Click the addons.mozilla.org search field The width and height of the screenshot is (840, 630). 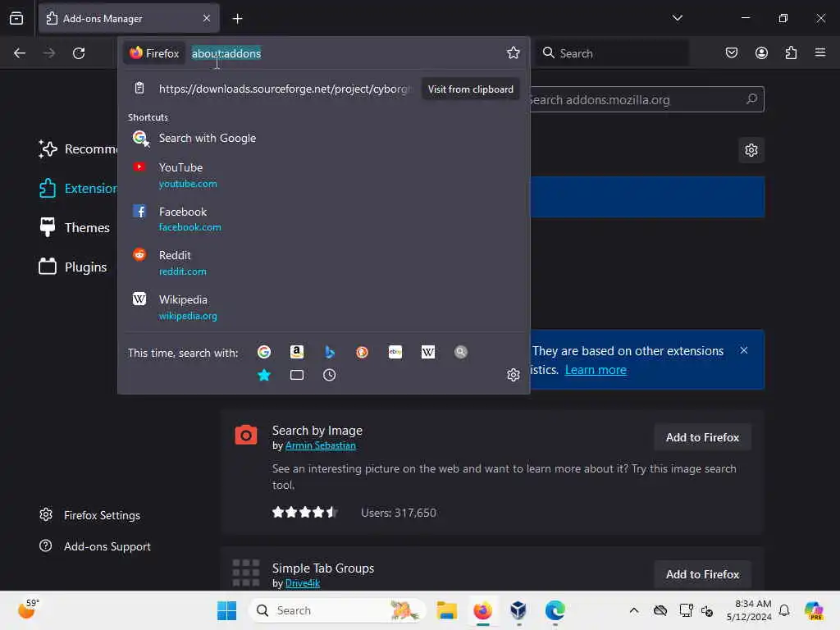[646, 99]
